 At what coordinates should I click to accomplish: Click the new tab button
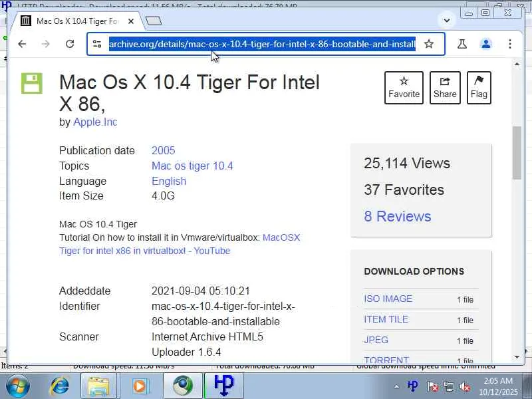point(154,21)
